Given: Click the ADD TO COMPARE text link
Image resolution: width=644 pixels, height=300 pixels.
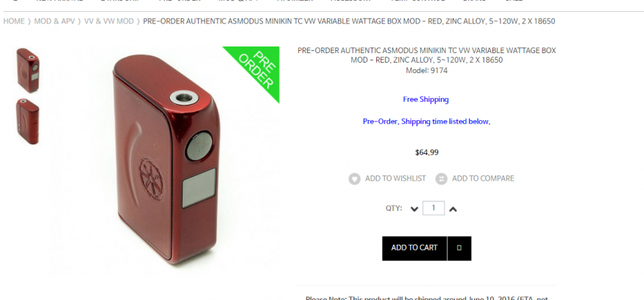Looking at the screenshot, I should coord(483,178).
